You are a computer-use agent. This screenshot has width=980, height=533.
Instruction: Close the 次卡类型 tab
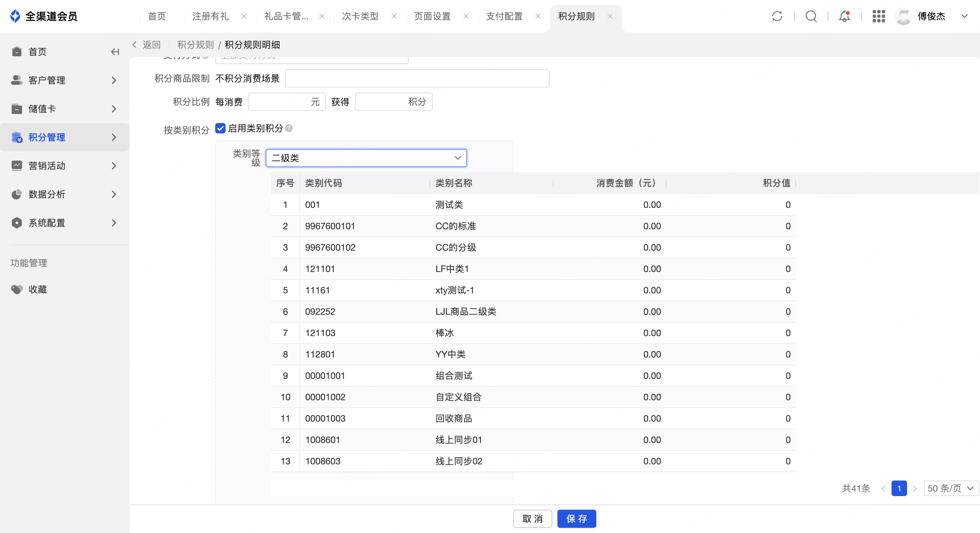394,16
